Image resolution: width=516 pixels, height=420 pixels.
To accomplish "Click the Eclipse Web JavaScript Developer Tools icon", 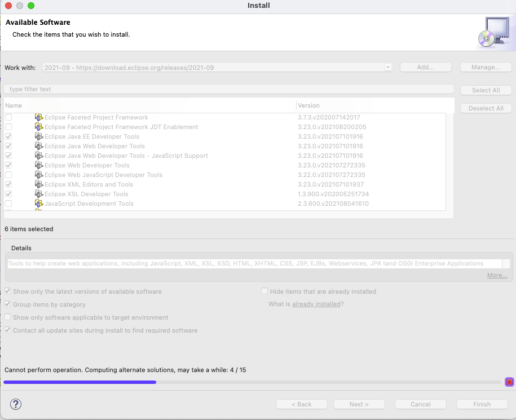I will coord(39,175).
